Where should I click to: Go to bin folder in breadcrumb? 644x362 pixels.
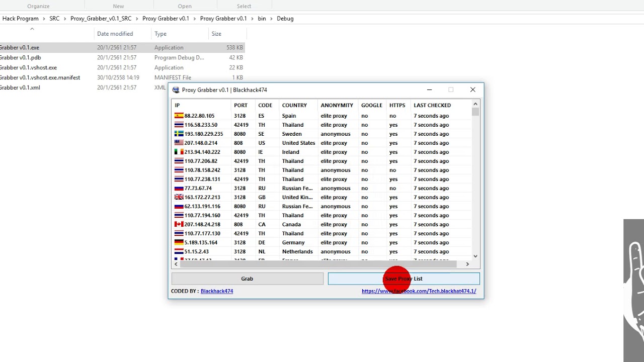[x=262, y=19]
